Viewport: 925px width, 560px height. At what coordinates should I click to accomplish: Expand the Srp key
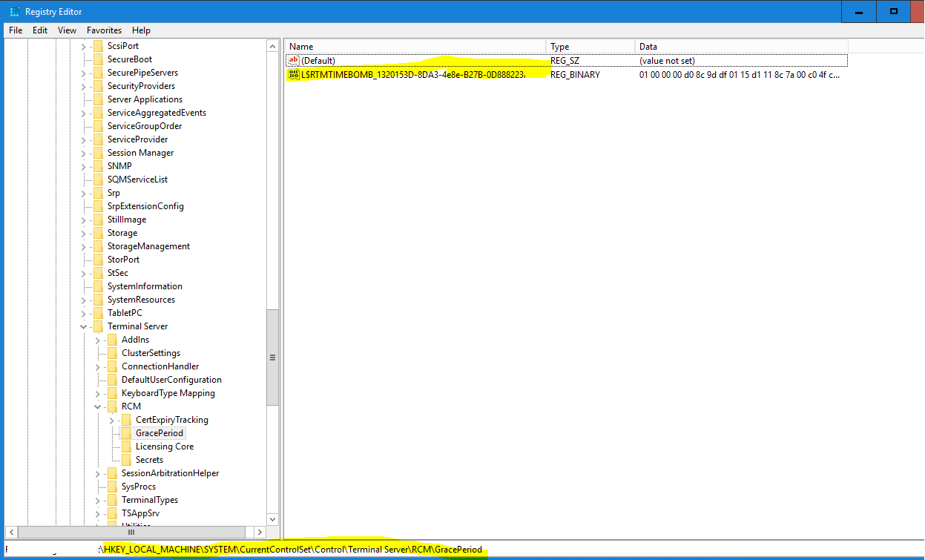(83, 193)
